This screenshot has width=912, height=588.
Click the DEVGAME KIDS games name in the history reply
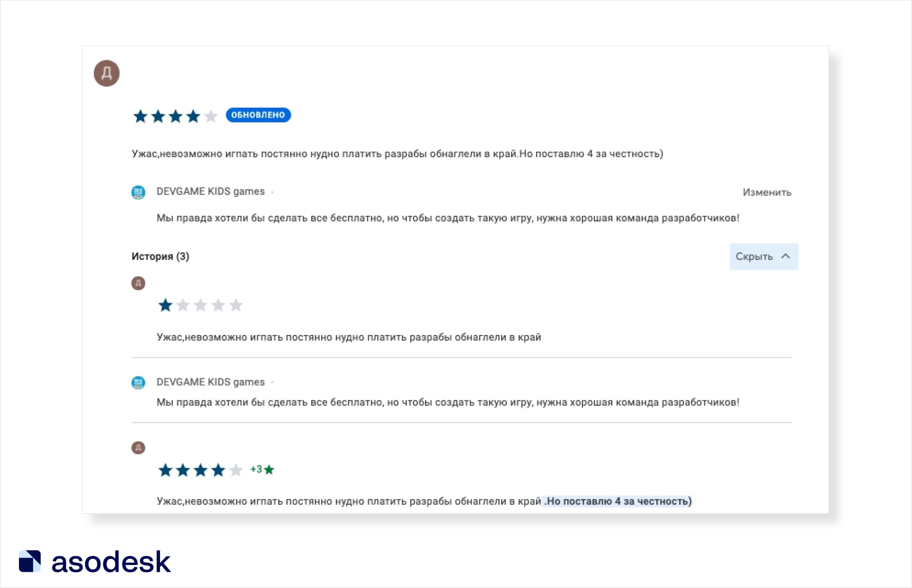[211, 382]
